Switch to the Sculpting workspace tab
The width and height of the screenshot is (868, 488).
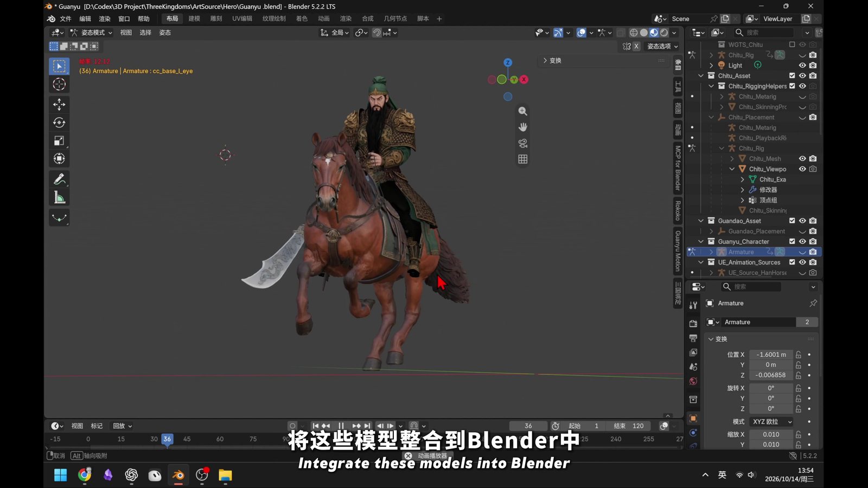tap(216, 18)
